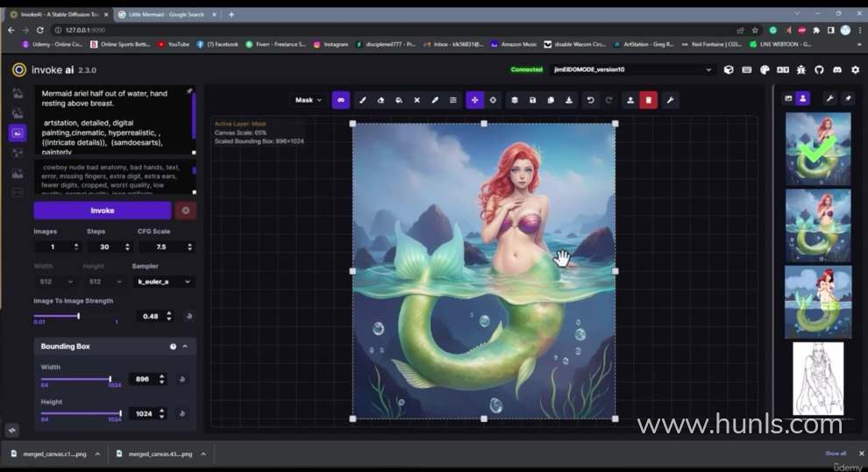Select the Color Picker eyedropper tool
Screen dimensions: 868x472
click(x=435, y=100)
